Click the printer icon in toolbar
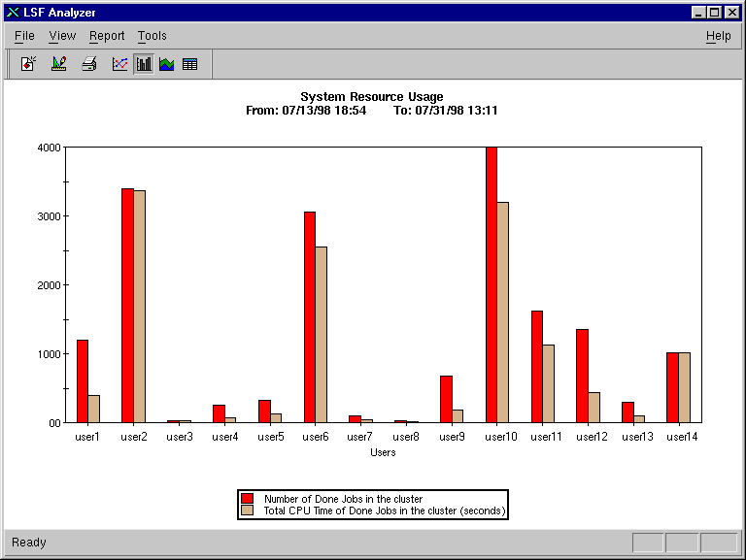 point(89,64)
